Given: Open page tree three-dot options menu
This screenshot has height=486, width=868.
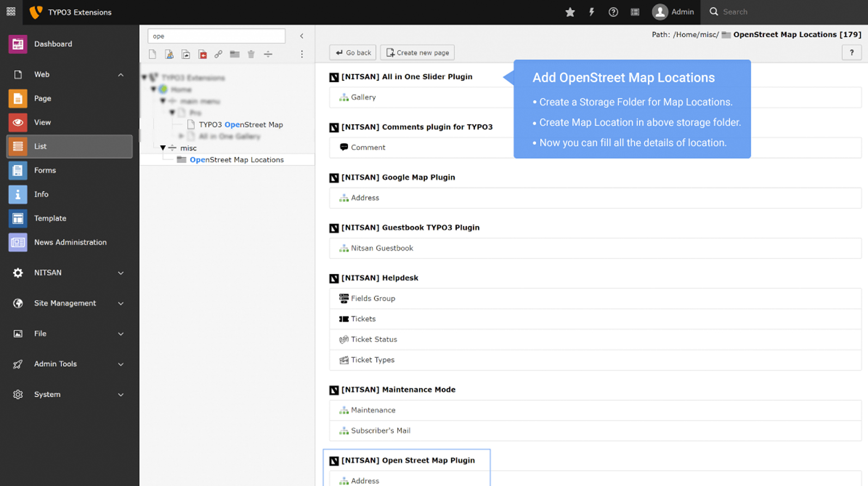Looking at the screenshot, I should click(302, 54).
